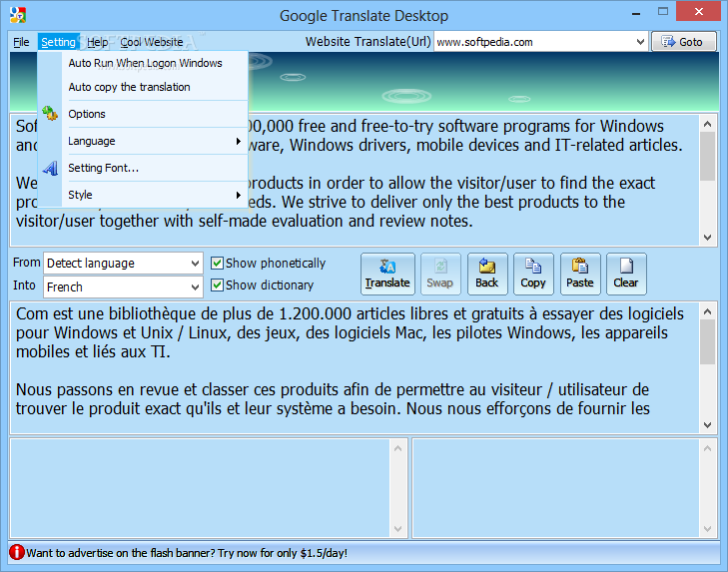This screenshot has width=728, height=572.
Task: Select Auto copy the translation
Action: click(x=156, y=87)
